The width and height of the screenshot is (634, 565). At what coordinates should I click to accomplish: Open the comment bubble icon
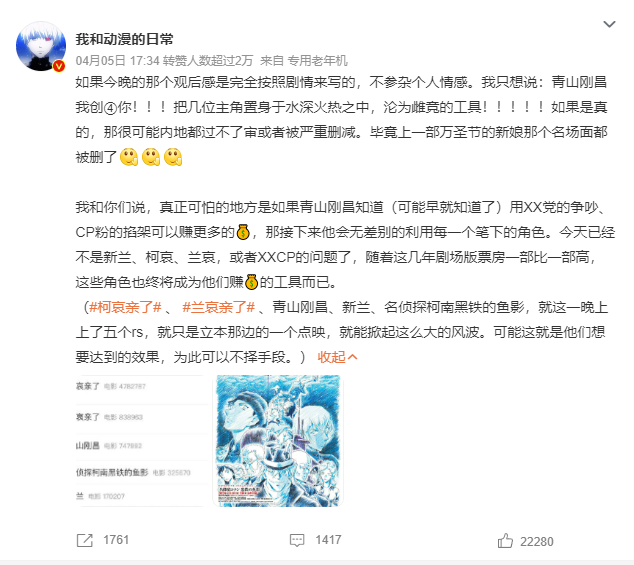point(297,540)
